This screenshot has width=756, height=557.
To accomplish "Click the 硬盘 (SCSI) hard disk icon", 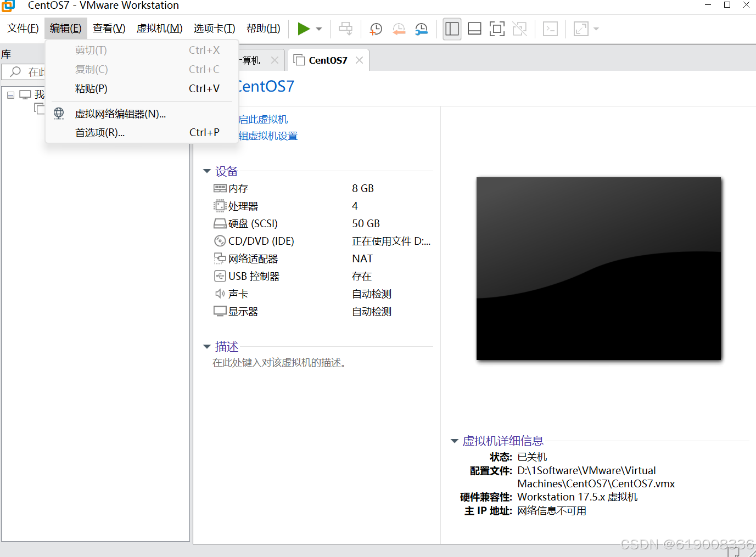I will [220, 223].
